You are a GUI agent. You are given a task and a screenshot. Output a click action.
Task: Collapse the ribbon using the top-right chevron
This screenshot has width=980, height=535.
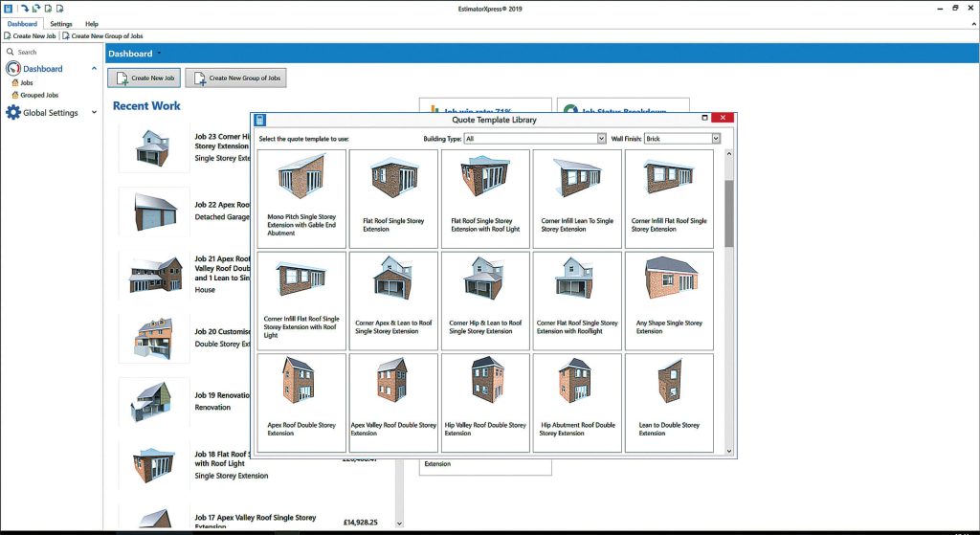(x=973, y=24)
